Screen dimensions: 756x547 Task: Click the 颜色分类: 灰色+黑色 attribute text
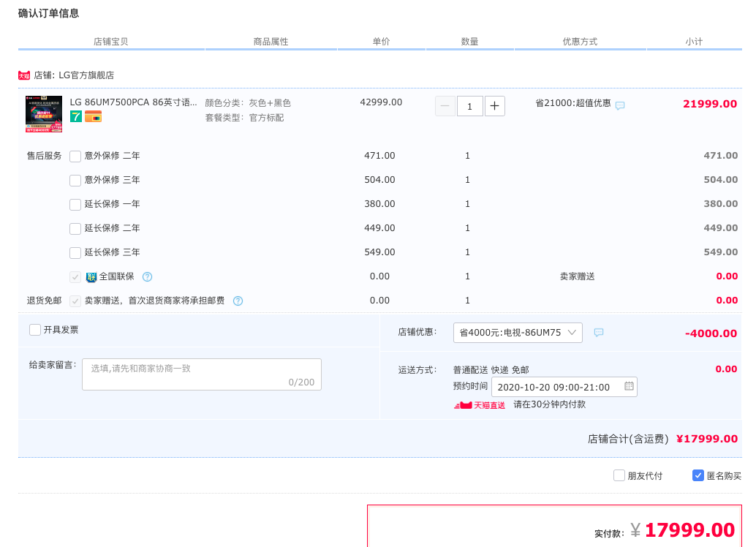[248, 103]
